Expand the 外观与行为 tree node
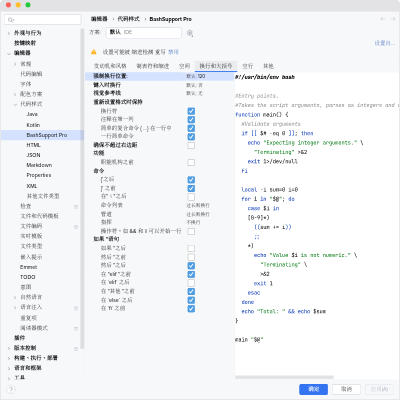Image resolution: width=400 pixels, height=400 pixels. pos(9,33)
